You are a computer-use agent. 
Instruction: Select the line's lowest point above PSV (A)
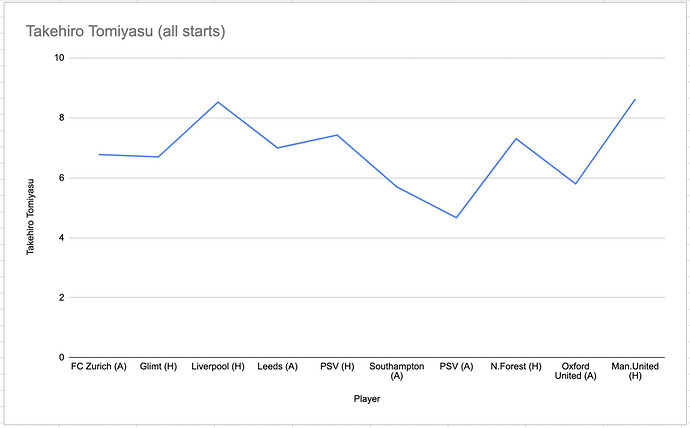tap(456, 217)
